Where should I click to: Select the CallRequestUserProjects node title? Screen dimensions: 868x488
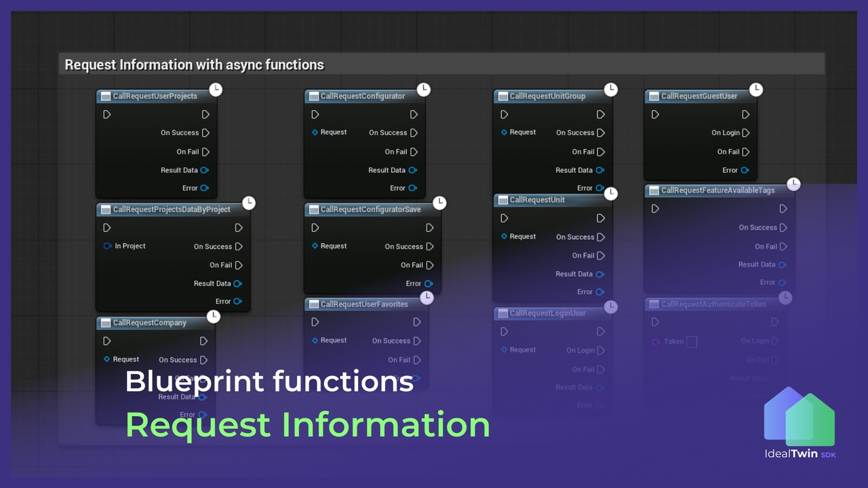(x=155, y=96)
